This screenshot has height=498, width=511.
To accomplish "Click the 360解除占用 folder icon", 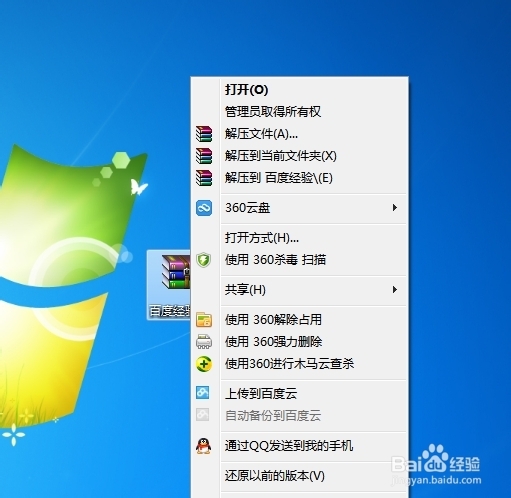I will pyautogui.click(x=204, y=319).
